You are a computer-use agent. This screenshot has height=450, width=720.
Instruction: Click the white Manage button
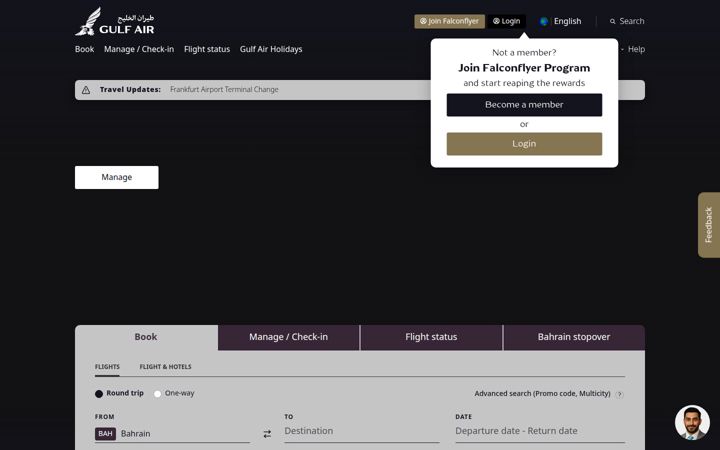pyautogui.click(x=117, y=177)
